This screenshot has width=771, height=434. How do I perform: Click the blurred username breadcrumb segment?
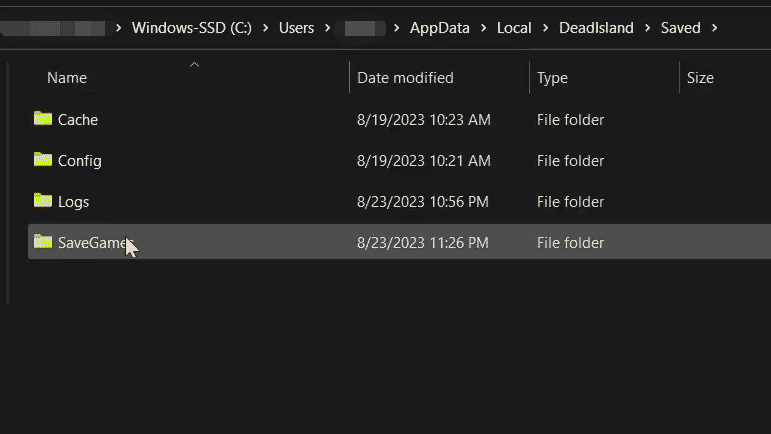(360, 28)
